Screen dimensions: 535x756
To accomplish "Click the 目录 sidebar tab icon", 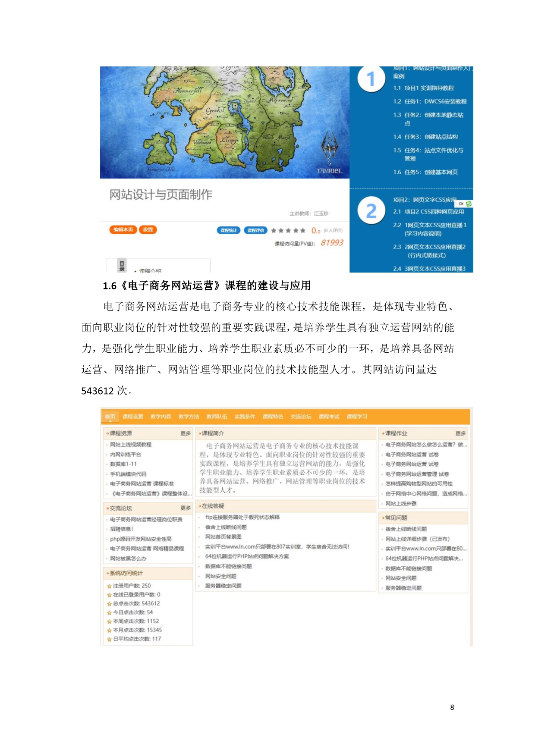I will click(122, 266).
